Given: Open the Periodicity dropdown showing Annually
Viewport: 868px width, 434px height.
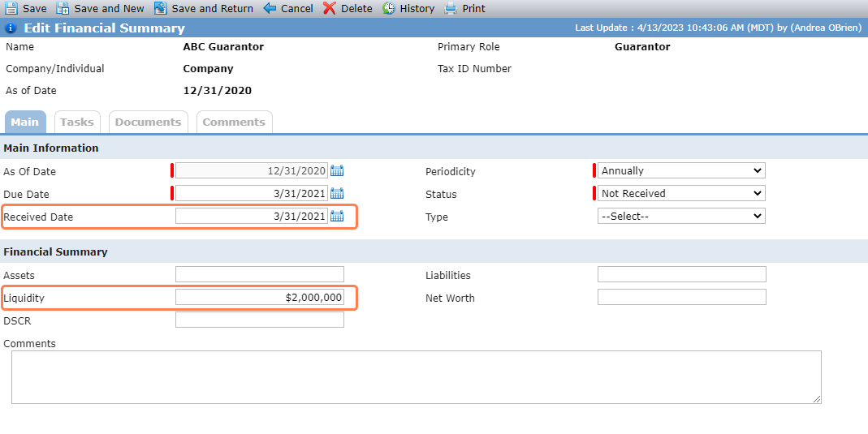Looking at the screenshot, I should point(681,171).
